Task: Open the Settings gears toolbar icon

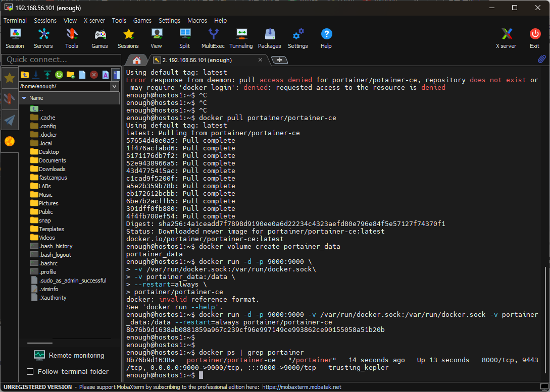Action: coord(298,38)
